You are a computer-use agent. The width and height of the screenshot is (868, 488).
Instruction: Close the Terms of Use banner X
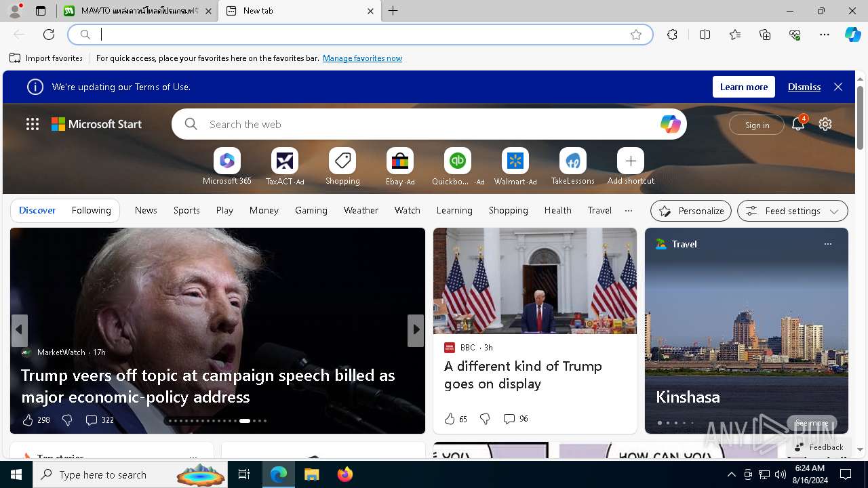point(838,87)
